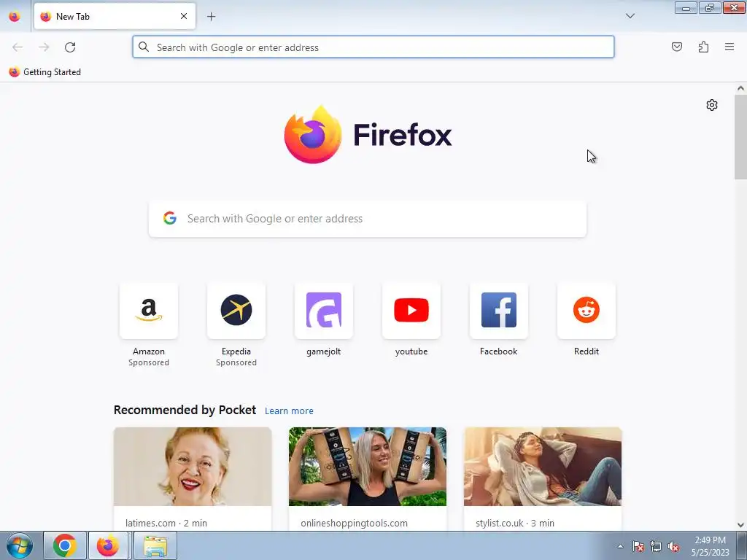Click the taskbar clock showing 2:49 PM
The image size is (747, 560).
click(711, 546)
